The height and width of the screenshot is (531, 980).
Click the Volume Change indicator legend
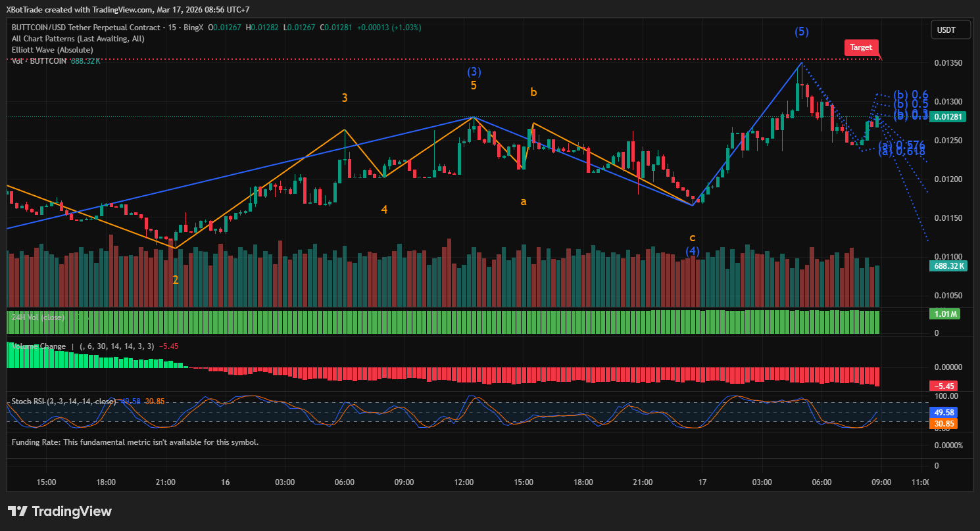point(39,346)
